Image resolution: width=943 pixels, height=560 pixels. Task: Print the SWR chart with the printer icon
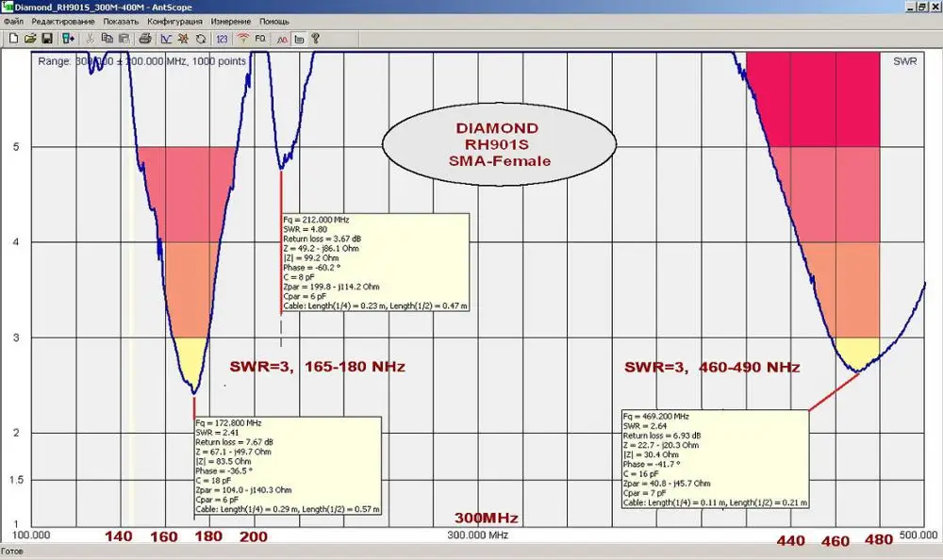145,39
